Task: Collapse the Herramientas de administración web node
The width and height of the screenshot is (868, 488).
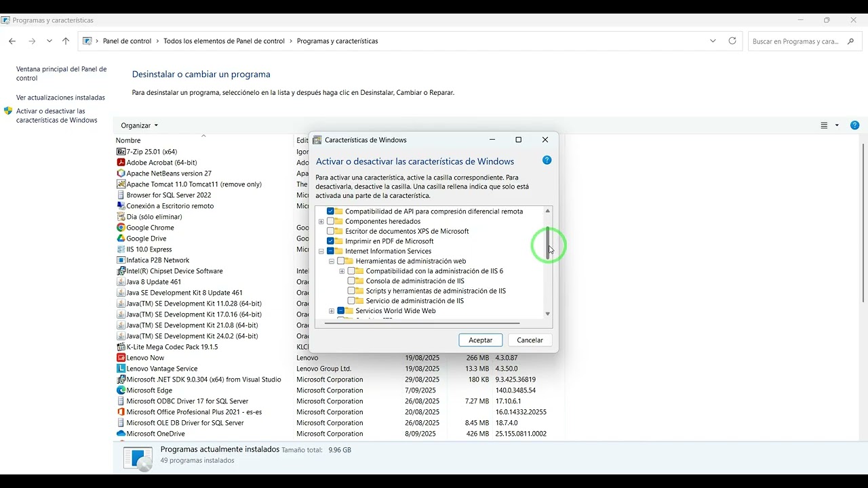Action: pyautogui.click(x=332, y=261)
